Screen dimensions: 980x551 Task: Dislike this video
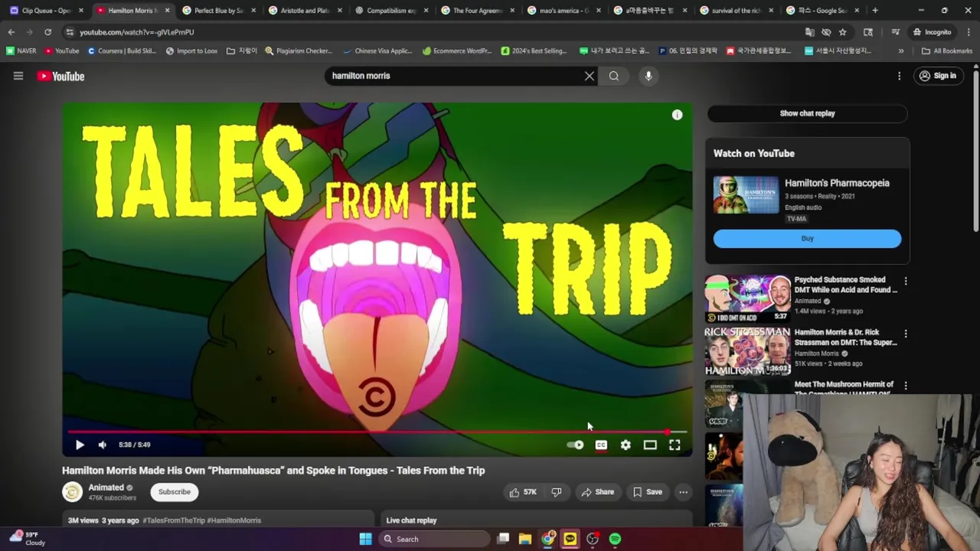(x=557, y=492)
